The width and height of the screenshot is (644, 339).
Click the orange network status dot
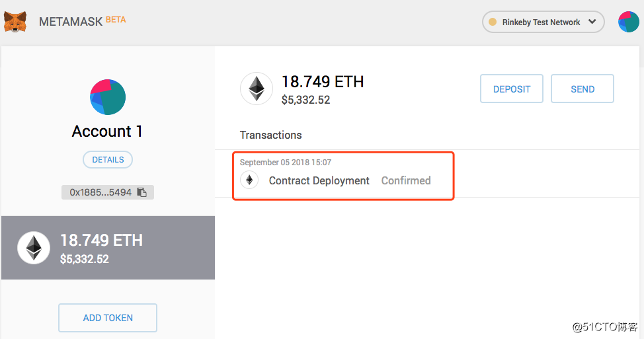coord(492,22)
